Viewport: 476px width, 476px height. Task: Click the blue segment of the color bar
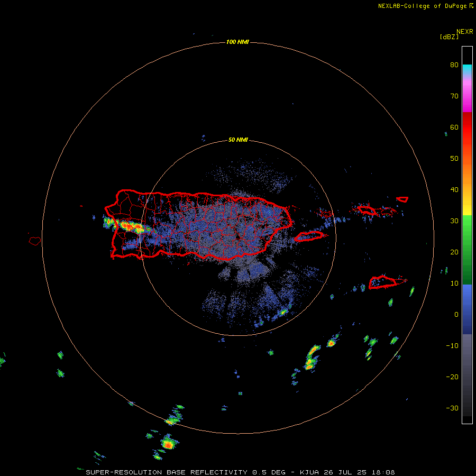coord(467,309)
